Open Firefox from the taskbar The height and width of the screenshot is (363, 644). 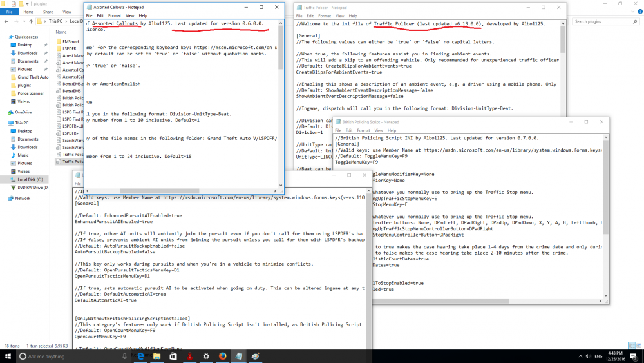(222, 356)
